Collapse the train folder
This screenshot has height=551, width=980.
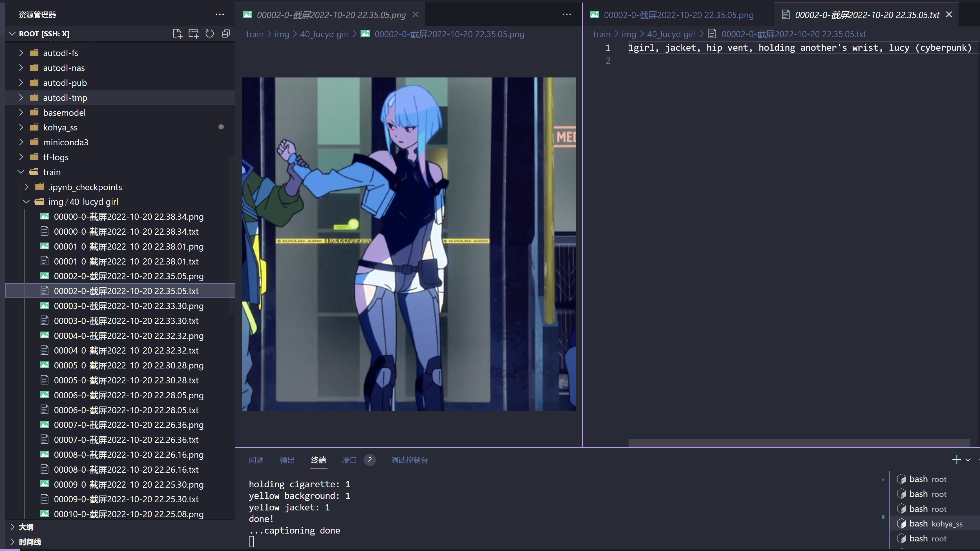coord(52,172)
